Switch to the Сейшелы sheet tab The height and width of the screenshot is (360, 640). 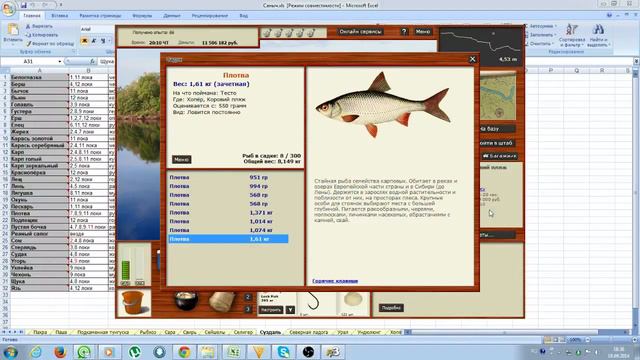coord(215,332)
